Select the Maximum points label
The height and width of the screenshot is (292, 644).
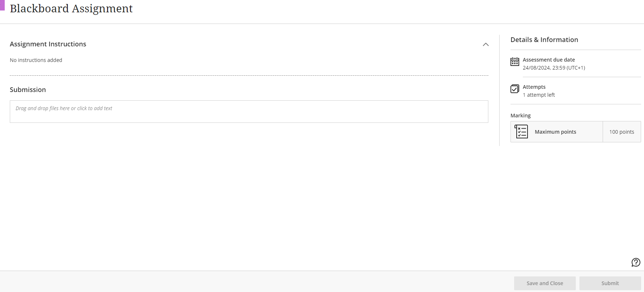(555, 132)
